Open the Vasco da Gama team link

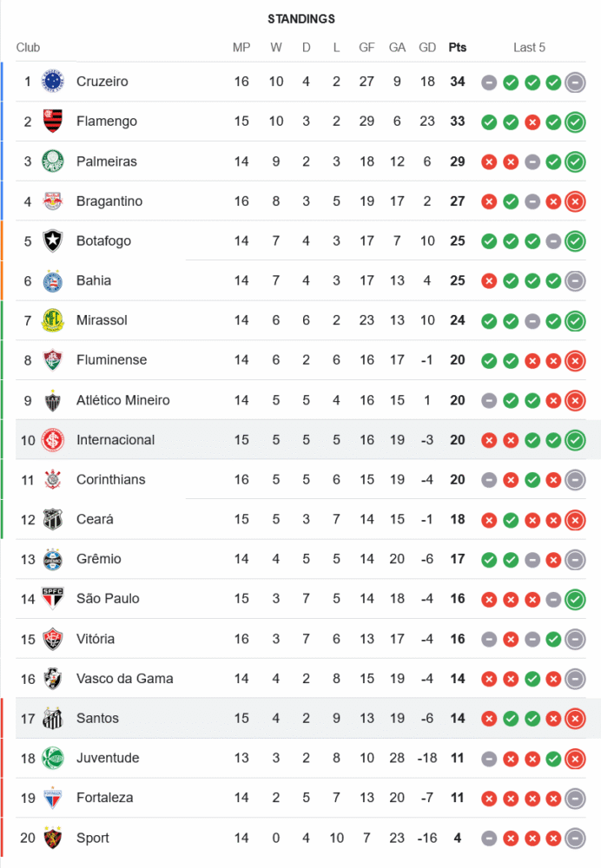pyautogui.click(x=124, y=679)
